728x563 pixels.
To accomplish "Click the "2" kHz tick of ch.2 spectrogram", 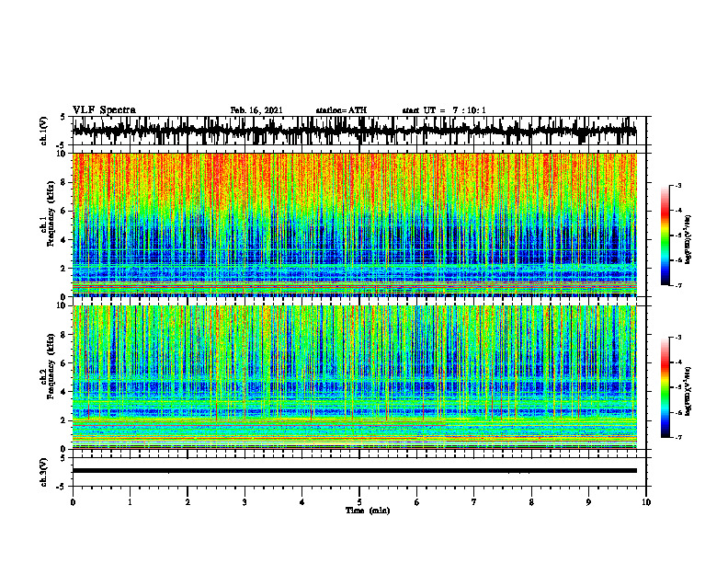I will 63,420.
